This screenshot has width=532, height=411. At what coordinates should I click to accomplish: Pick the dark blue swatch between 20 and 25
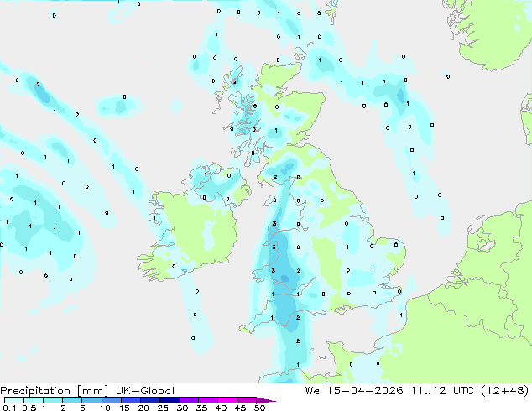150,400
